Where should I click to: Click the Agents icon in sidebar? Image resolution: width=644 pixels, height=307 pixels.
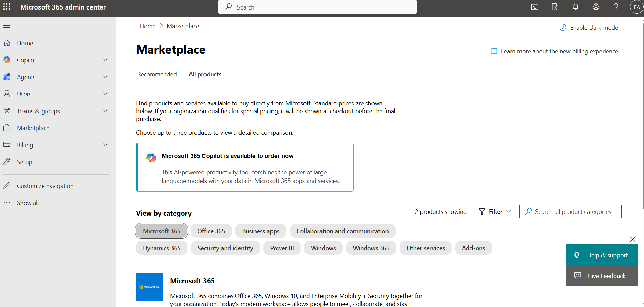click(7, 77)
